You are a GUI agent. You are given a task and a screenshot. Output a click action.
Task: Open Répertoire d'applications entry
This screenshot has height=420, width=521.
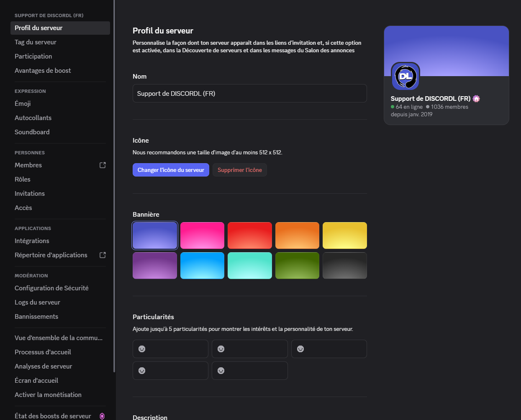pyautogui.click(x=60, y=255)
